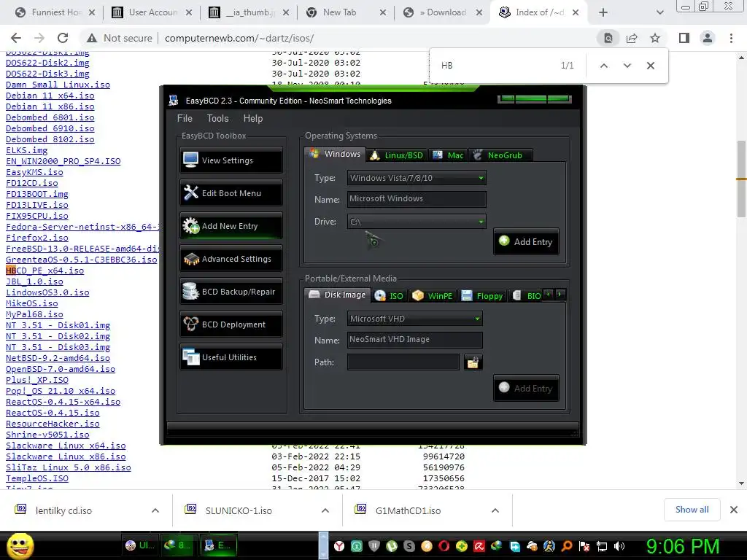This screenshot has width=747, height=560.
Task: Click the Yandex tray icon
Action: pos(338,546)
